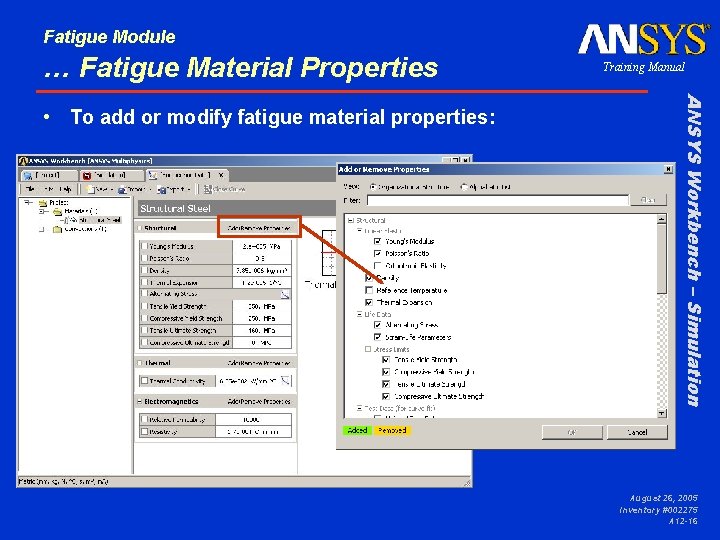Collapse the Thermal section header
Screen dimensions: 720x540
coord(140,363)
